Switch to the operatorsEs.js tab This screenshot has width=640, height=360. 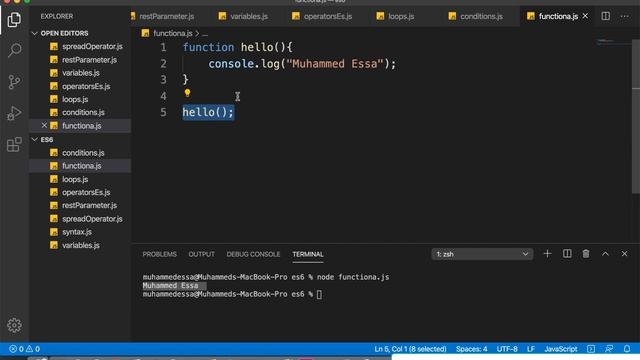[x=322, y=16]
